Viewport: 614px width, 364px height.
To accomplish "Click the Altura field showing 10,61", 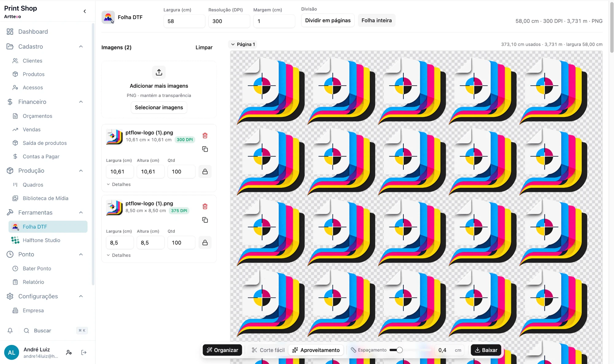I will (x=150, y=172).
